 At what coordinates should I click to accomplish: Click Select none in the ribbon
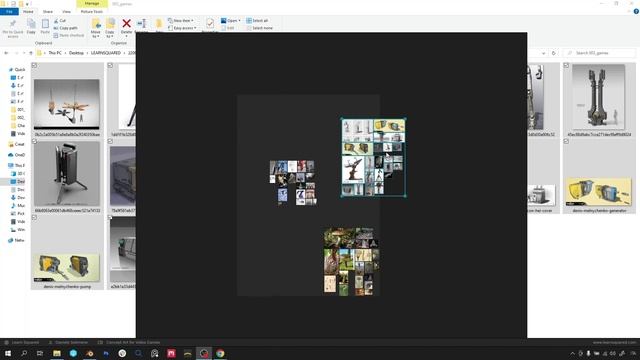pyautogui.click(x=260, y=28)
